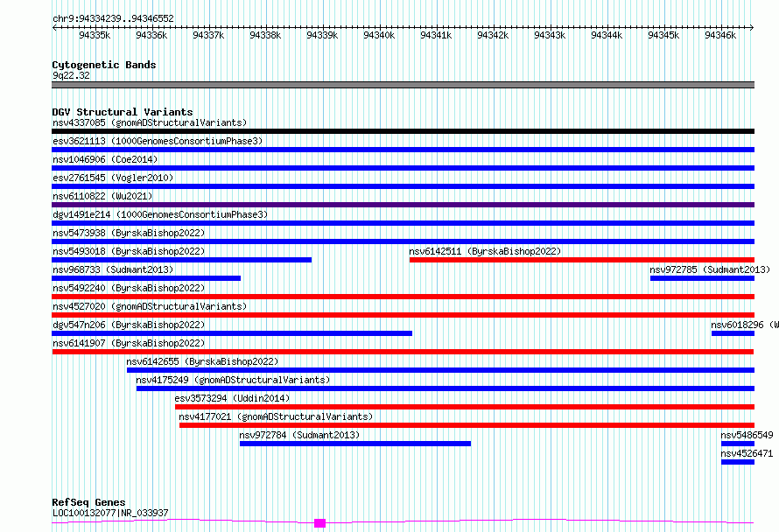Open nsv972785 (Sudmant2013) variant

coord(710,269)
